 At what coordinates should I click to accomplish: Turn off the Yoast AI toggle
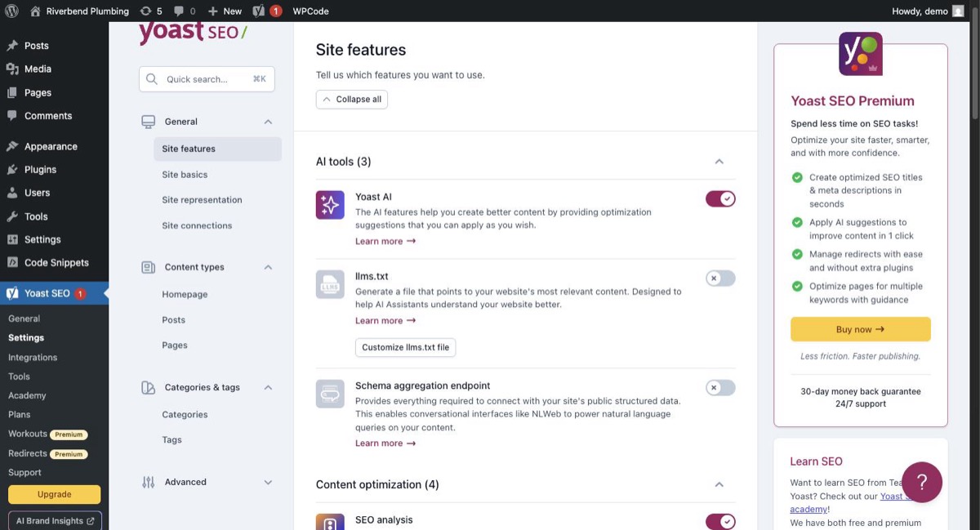pyautogui.click(x=720, y=198)
